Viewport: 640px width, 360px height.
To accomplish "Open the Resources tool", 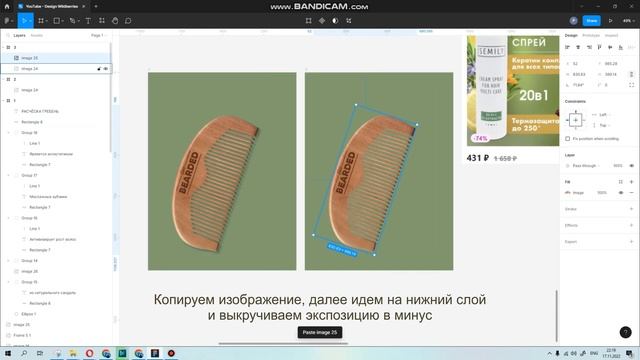I will (102, 20).
